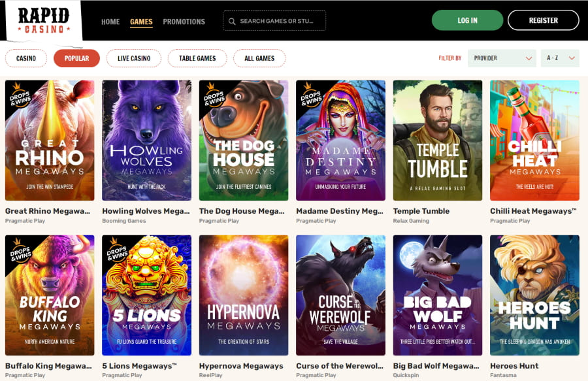Go to the Home menu item
This screenshot has height=381, width=588.
pos(110,22)
